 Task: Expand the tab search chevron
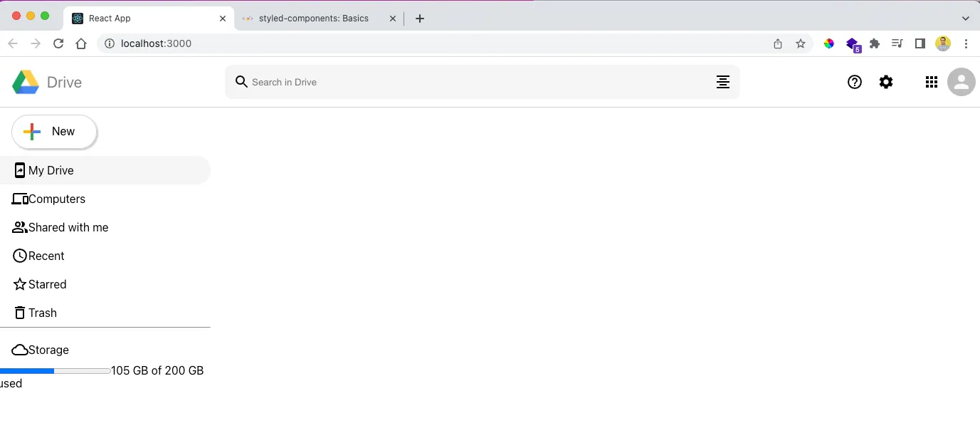click(x=966, y=19)
